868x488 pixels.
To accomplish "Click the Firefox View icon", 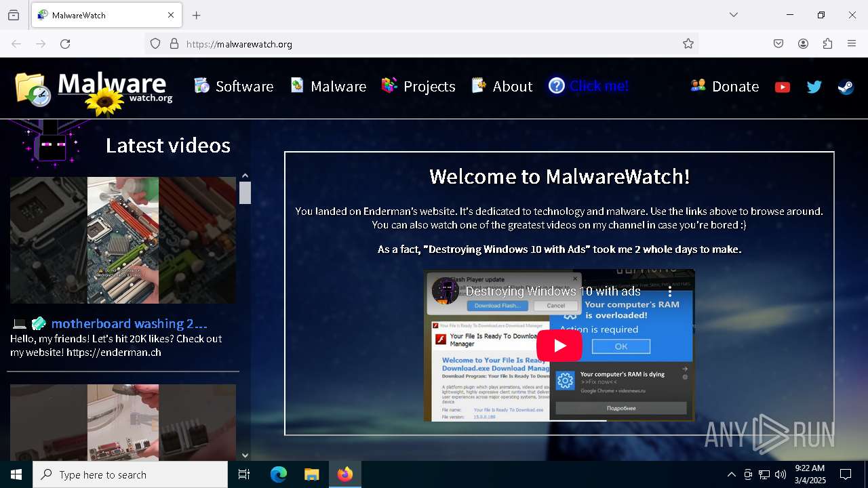I will 14,15.
